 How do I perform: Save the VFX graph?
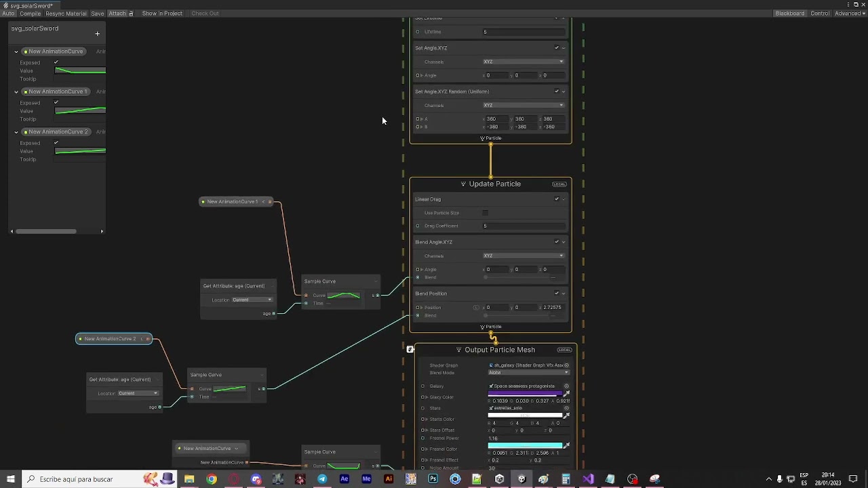tap(98, 14)
